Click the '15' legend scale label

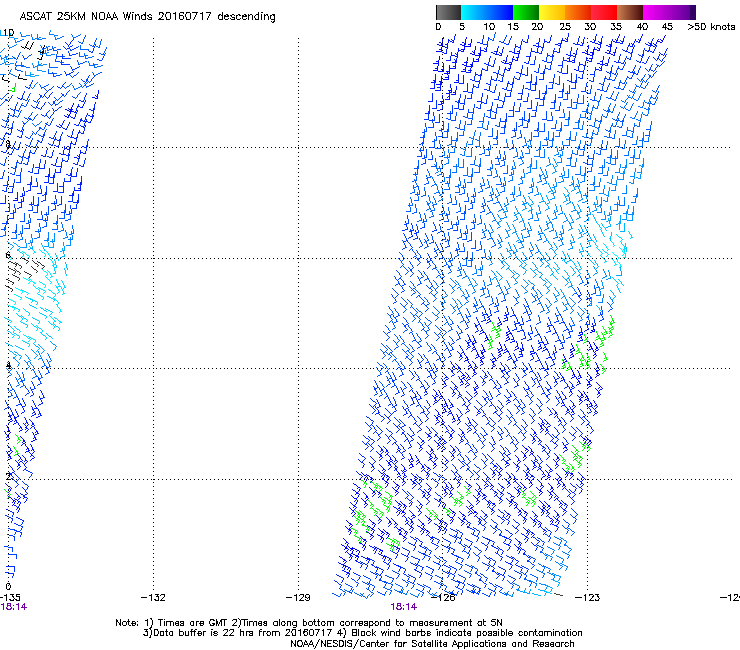pos(513,27)
